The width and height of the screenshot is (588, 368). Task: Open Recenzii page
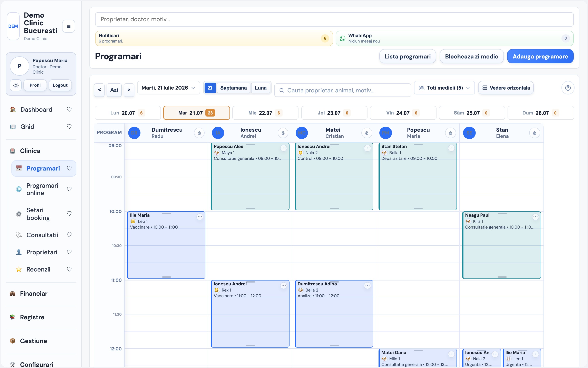[38, 269]
